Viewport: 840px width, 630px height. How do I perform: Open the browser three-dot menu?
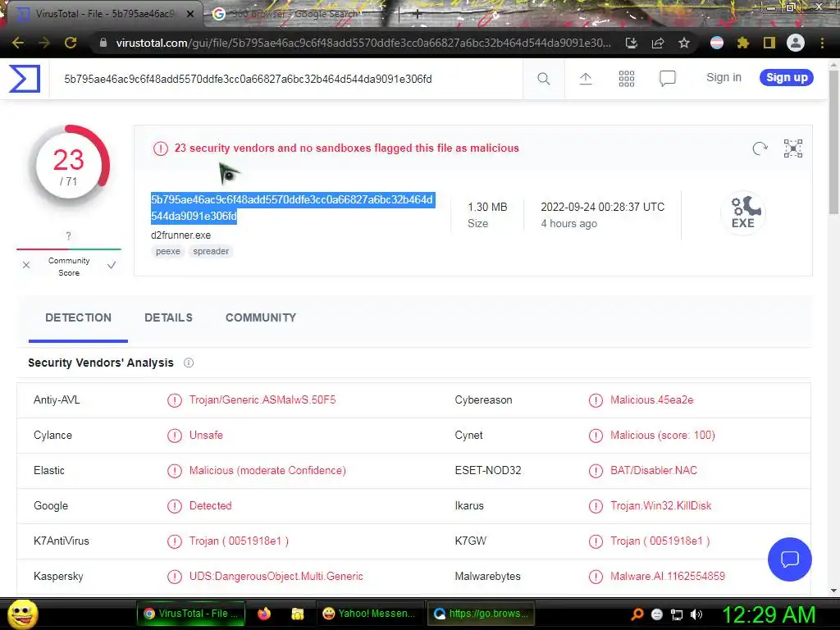click(822, 43)
